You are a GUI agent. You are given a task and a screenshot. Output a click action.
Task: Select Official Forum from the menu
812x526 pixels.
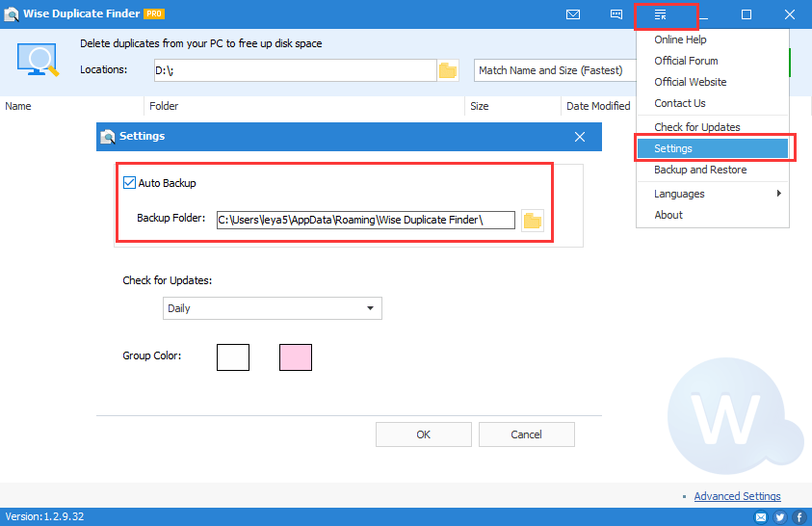[713, 61]
